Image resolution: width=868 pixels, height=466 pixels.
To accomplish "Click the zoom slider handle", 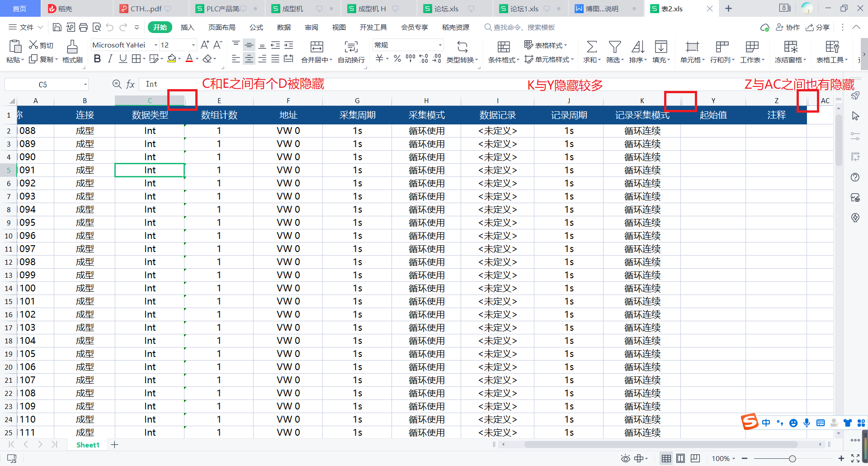I will click(x=793, y=458).
